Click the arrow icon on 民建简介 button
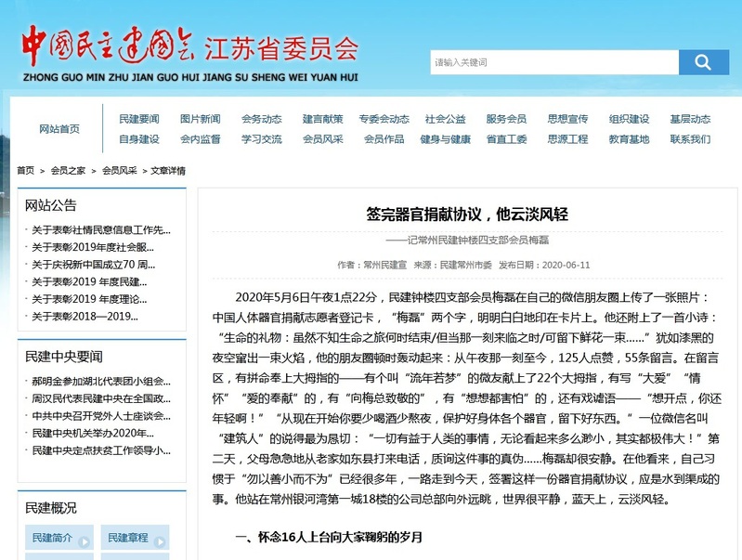 point(85,541)
